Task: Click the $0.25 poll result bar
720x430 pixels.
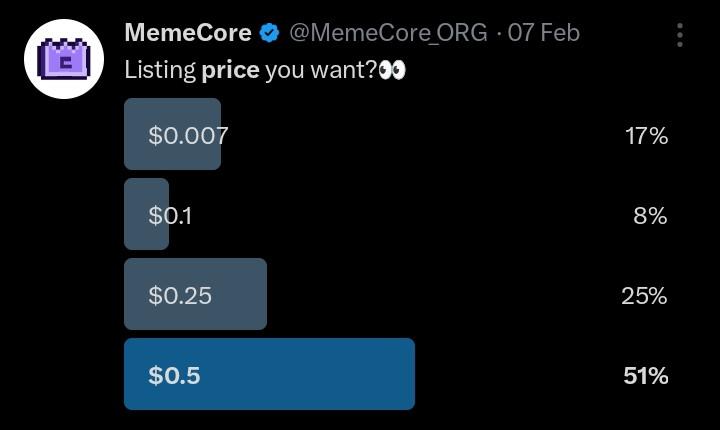Action: pyautogui.click(x=195, y=294)
